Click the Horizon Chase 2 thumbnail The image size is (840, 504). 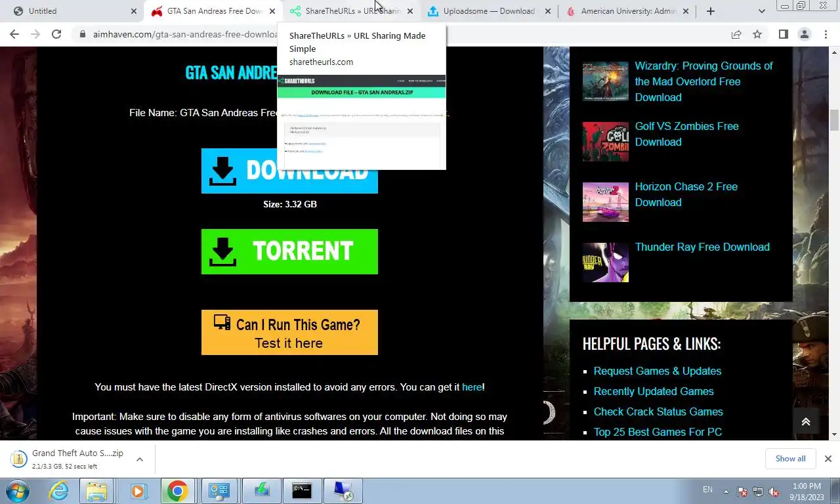pos(605,202)
